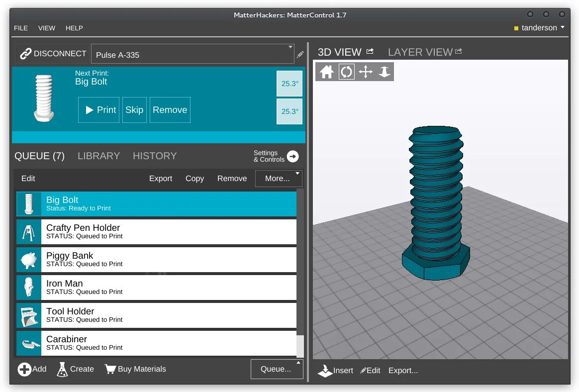Click the 3D bolt model in viewport
Screen dimensions: 579x392
point(436,203)
